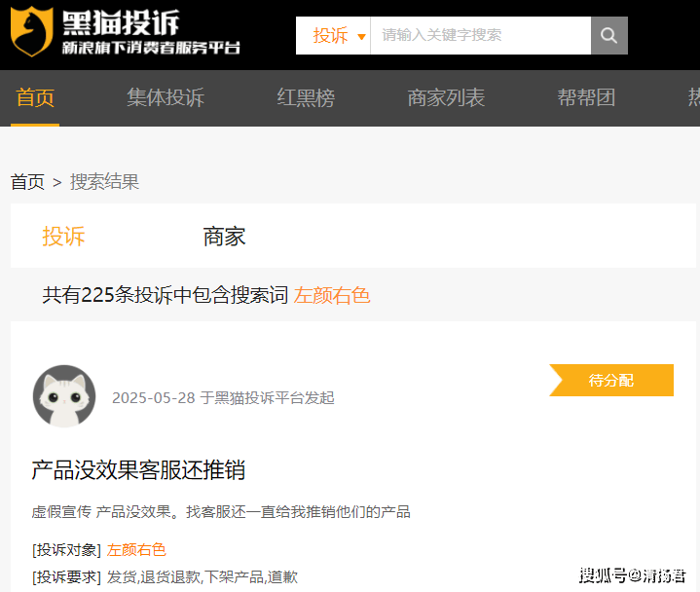Viewport: 700px width, 592px height.
Task: Open the 帮帮团 nav tab
Action: click(586, 97)
